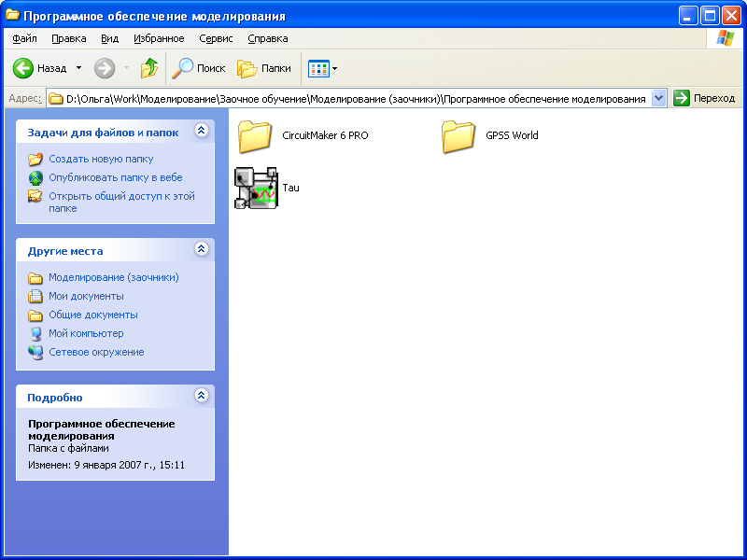Viewport: 747px width, 560px height.
Task: Go up one folder level
Action: 149,68
